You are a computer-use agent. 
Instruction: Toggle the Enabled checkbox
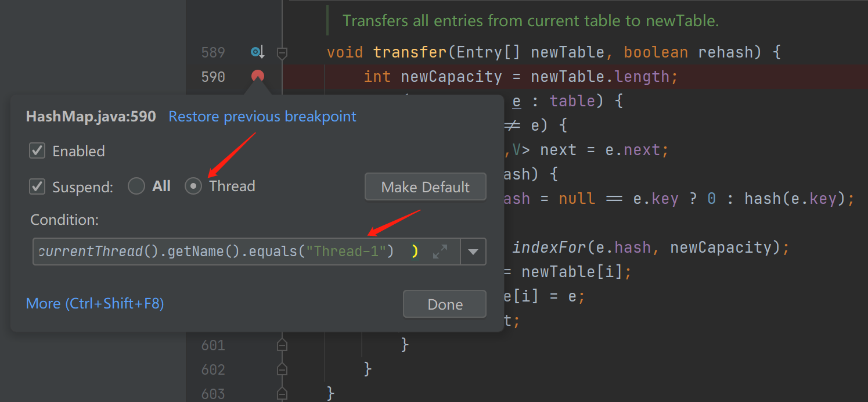37,151
